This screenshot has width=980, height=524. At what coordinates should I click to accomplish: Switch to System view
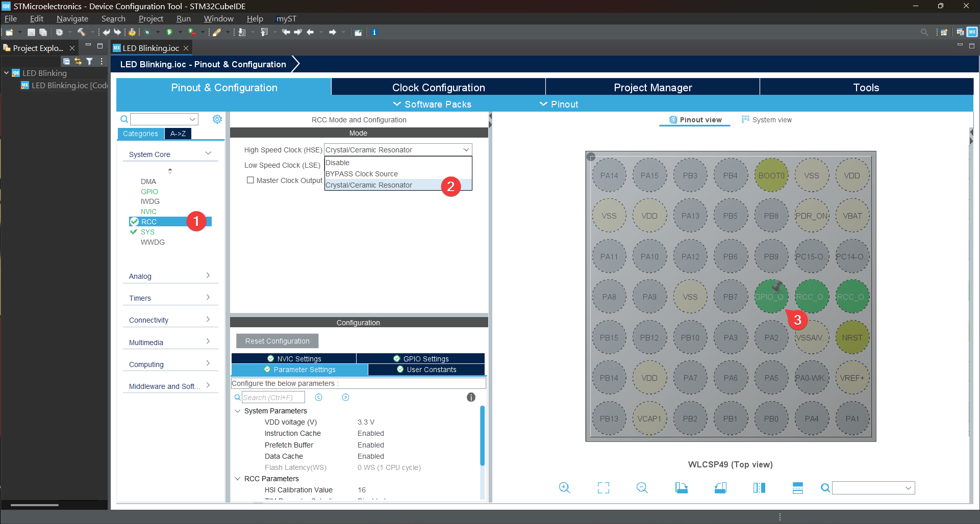[766, 120]
